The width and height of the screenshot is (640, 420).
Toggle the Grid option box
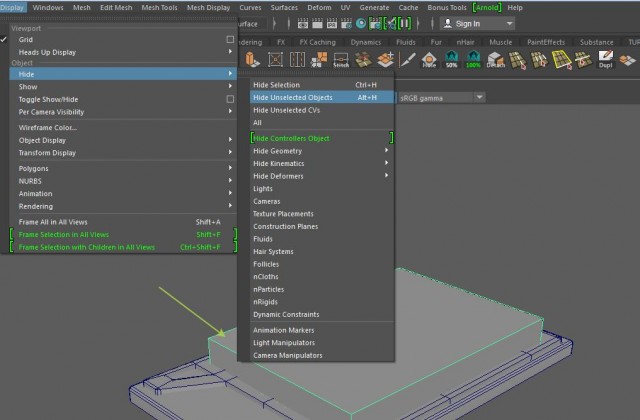[x=230, y=40]
